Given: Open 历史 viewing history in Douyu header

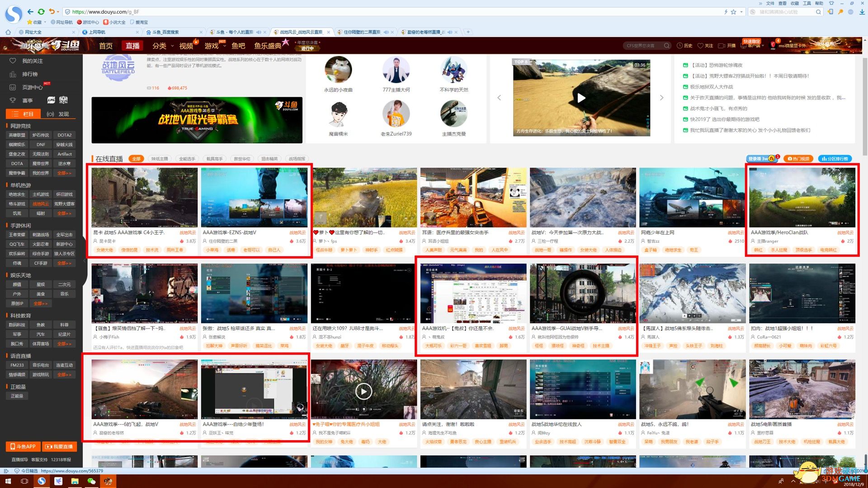Looking at the screenshot, I should [684, 46].
